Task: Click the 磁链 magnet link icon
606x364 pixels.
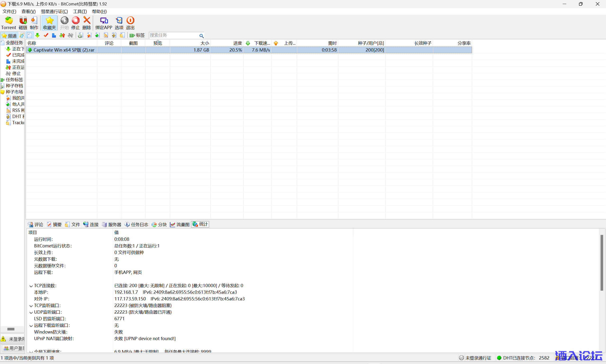Action: [23, 21]
